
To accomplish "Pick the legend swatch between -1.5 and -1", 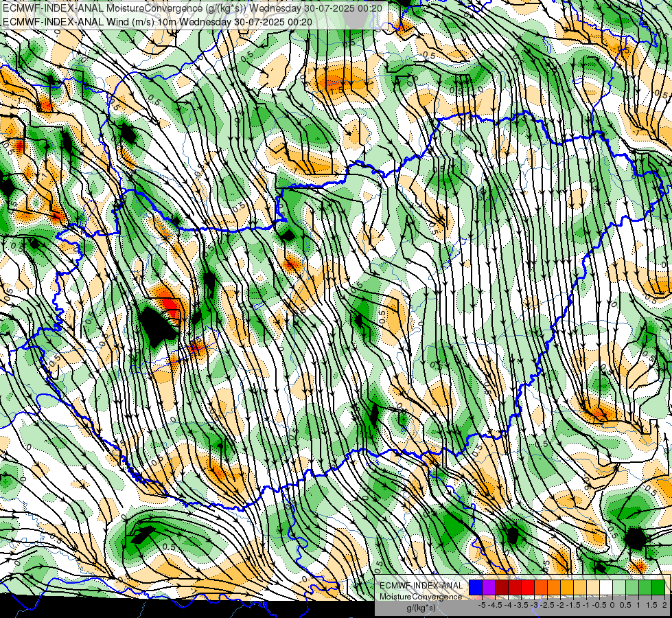I will click(x=580, y=587).
